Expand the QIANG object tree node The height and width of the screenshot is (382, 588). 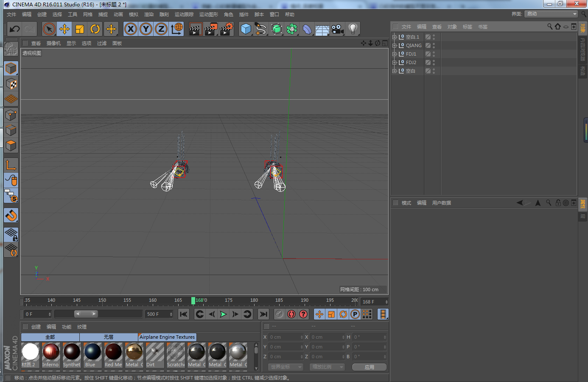[394, 45]
